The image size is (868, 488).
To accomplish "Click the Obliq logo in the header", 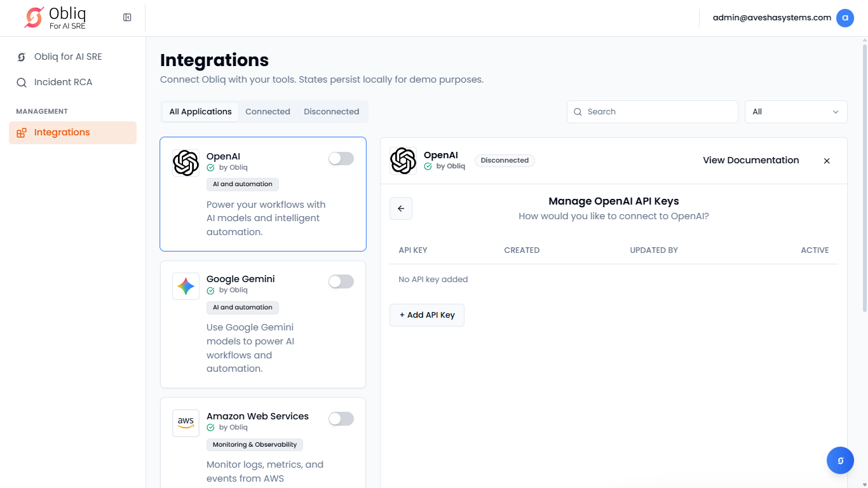I will tap(55, 18).
